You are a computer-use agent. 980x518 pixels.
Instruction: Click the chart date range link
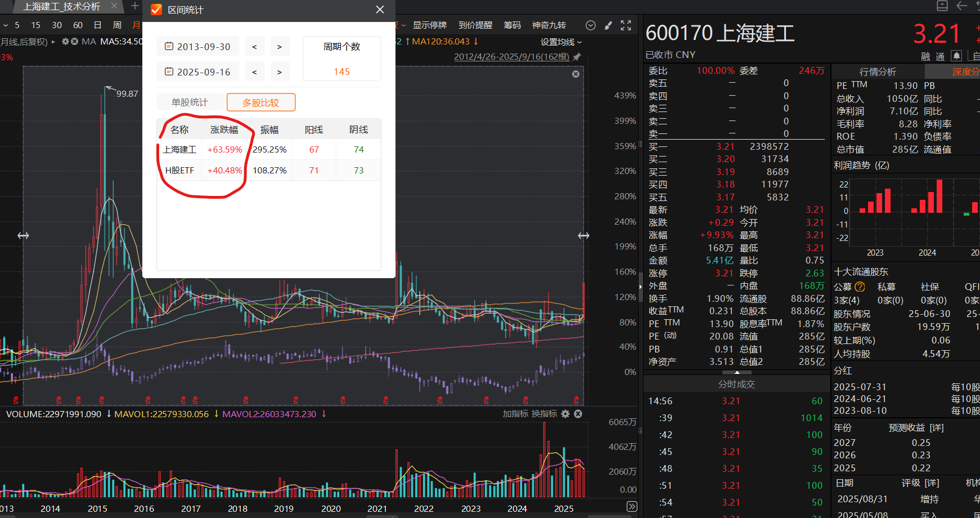click(512, 57)
